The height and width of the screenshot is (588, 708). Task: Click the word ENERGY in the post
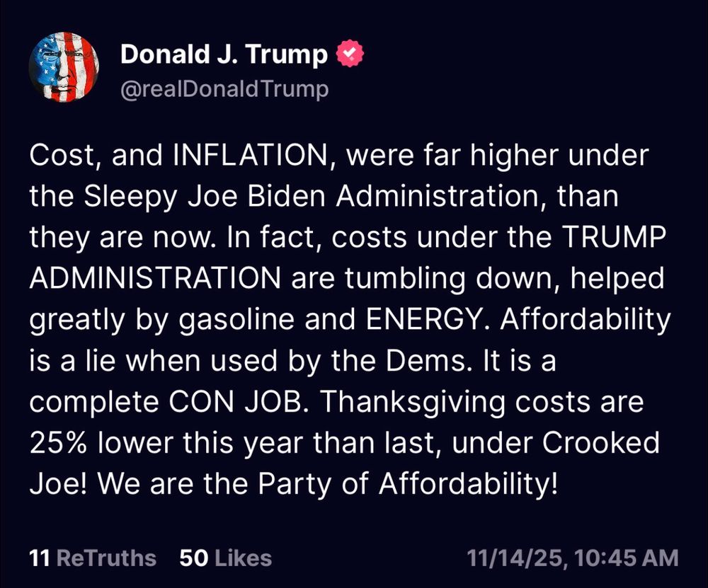428,319
